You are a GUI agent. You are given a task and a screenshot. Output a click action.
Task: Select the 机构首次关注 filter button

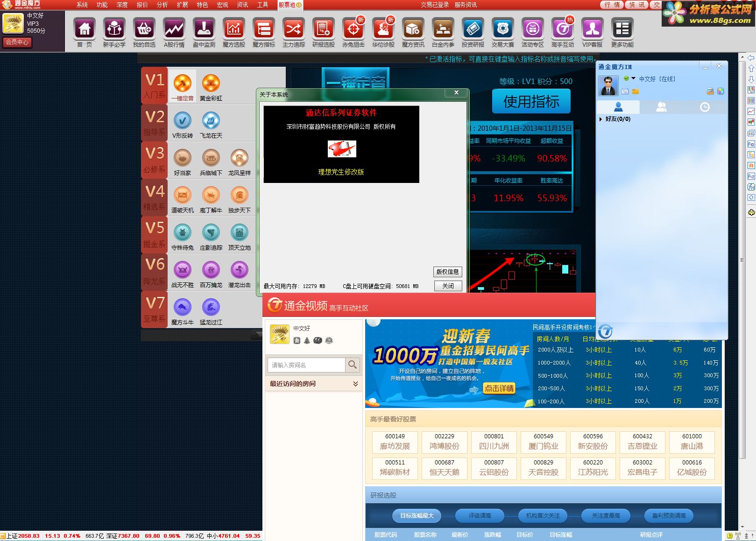coord(543,515)
